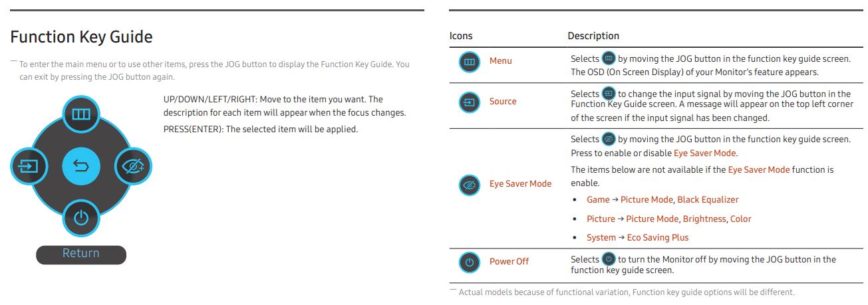Click the Source icon in the Icons table
This screenshot has width=868, height=305.
point(470,102)
